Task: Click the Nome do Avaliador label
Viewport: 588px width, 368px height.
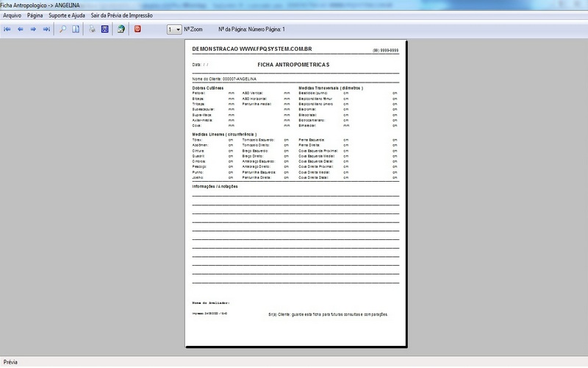Action: point(211,302)
